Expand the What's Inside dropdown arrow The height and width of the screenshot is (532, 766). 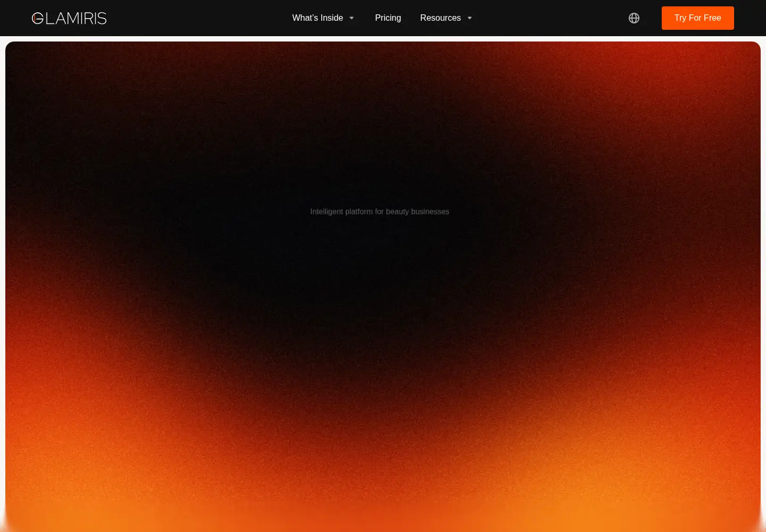352,18
